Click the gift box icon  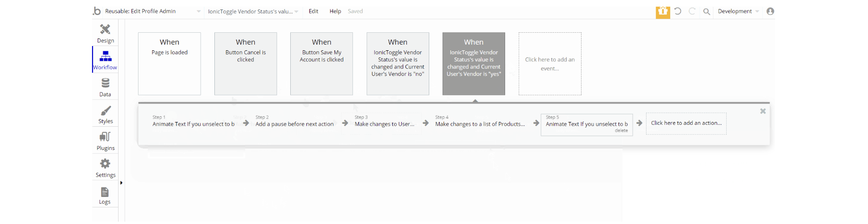pos(663,11)
